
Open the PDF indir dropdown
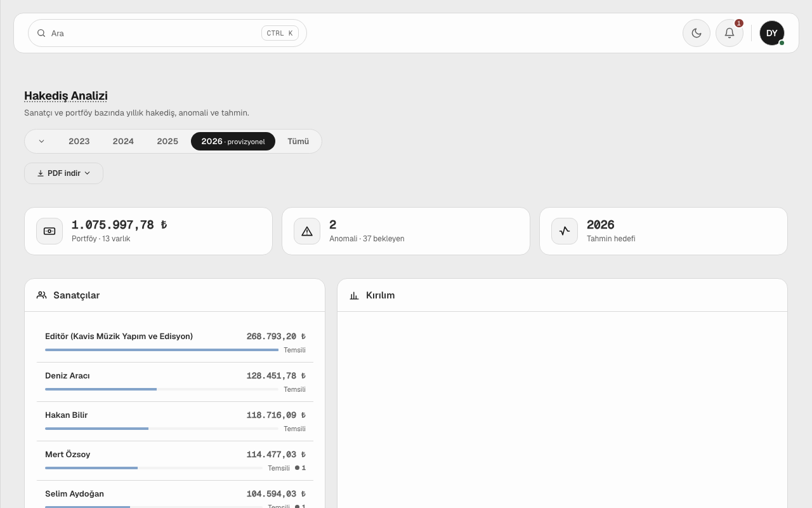coord(63,173)
